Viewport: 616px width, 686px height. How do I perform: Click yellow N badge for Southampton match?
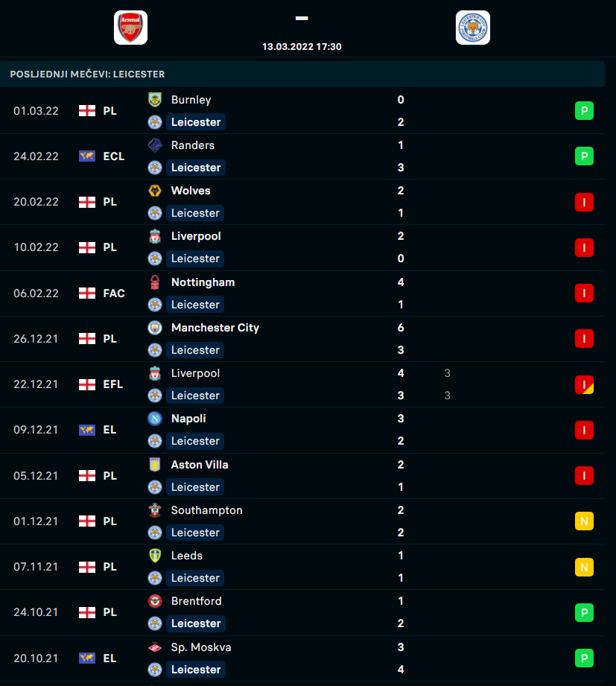pyautogui.click(x=584, y=521)
